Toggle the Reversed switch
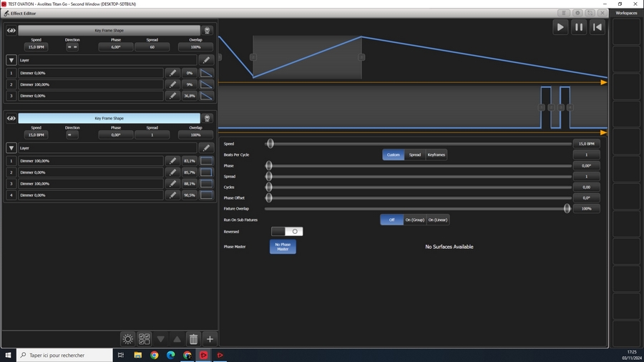Viewport: 644px width, 362px height. (x=287, y=232)
